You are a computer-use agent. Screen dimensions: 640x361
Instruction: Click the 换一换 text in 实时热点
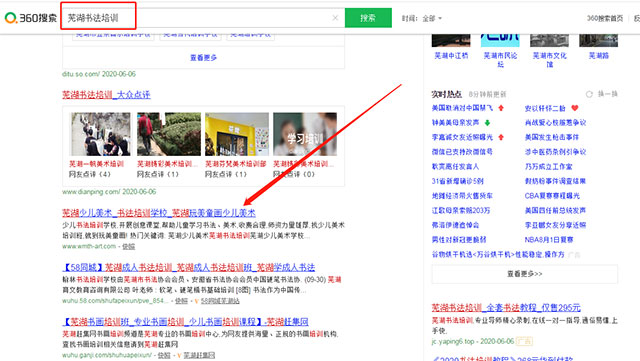[608, 94]
